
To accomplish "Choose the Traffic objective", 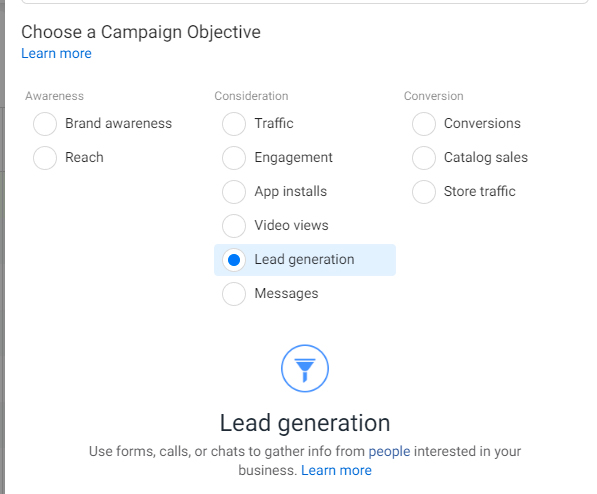I will 234,124.
